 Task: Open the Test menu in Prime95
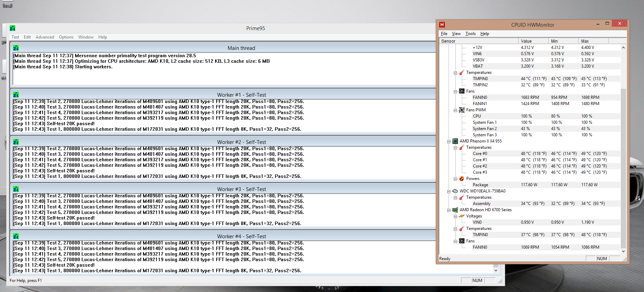pyautogui.click(x=15, y=37)
